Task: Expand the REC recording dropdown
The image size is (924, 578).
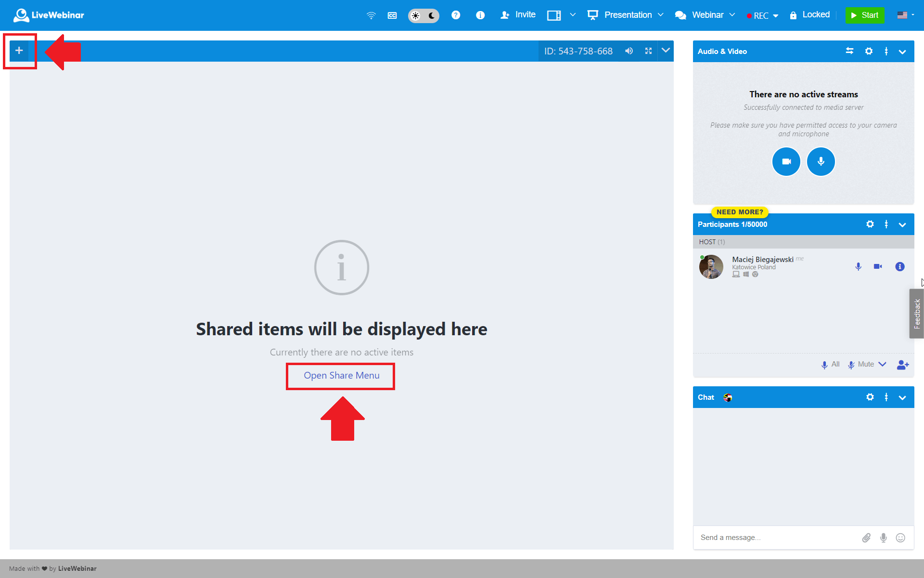Action: point(763,15)
